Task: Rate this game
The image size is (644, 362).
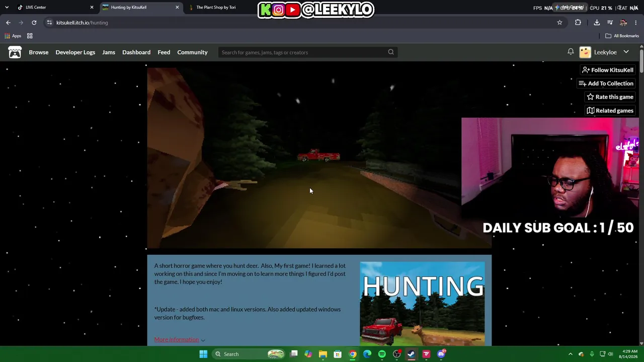Action: tap(610, 97)
